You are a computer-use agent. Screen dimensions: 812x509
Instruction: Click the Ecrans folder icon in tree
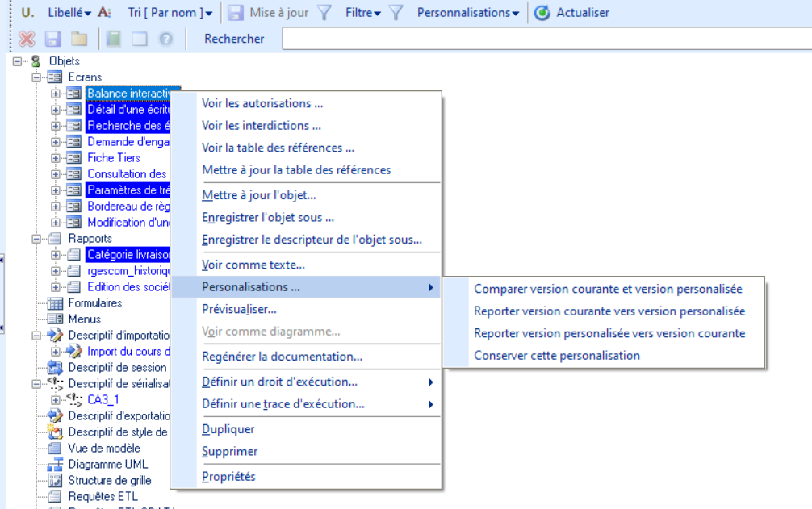point(55,77)
